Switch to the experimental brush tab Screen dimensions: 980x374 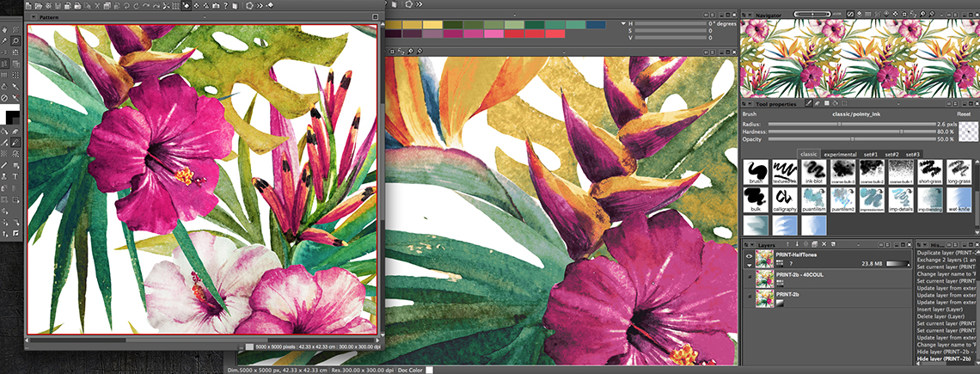[840, 155]
